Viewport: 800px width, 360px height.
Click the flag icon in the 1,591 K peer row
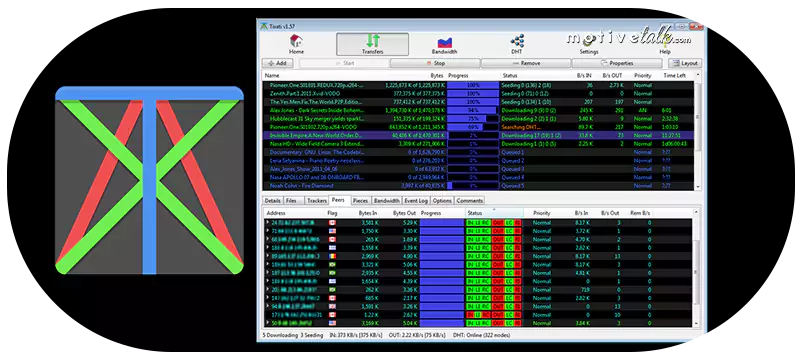click(x=332, y=306)
